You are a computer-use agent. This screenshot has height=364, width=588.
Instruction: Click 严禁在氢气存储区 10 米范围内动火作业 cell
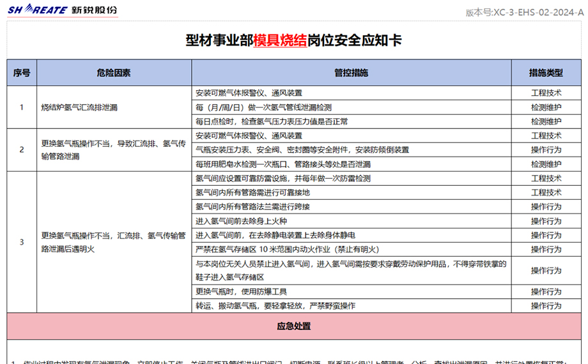point(352,250)
